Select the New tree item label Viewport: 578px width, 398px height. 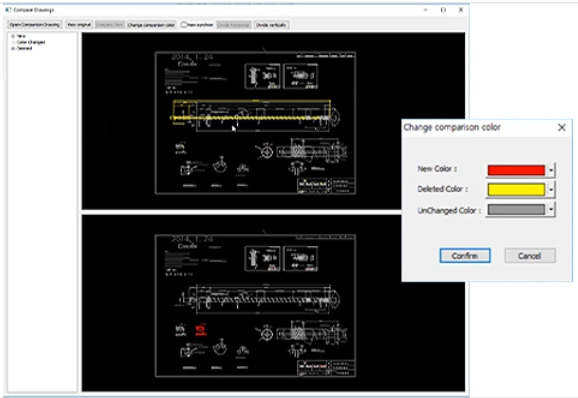(x=21, y=36)
